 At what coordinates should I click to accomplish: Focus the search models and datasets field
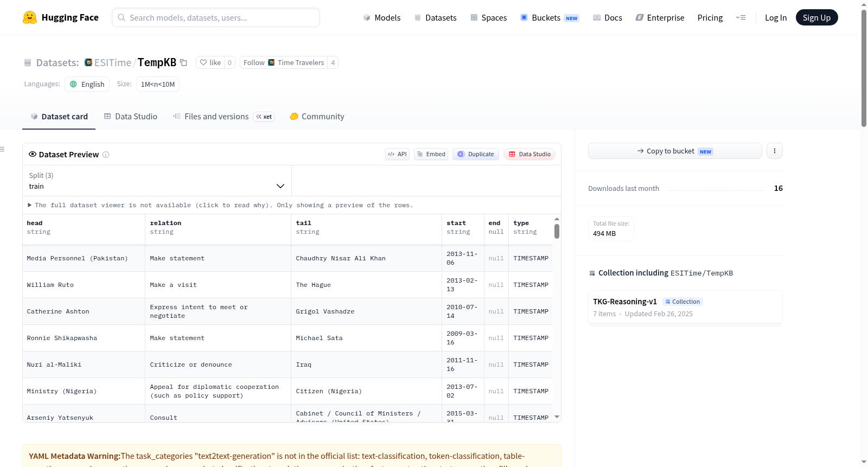(216, 17)
